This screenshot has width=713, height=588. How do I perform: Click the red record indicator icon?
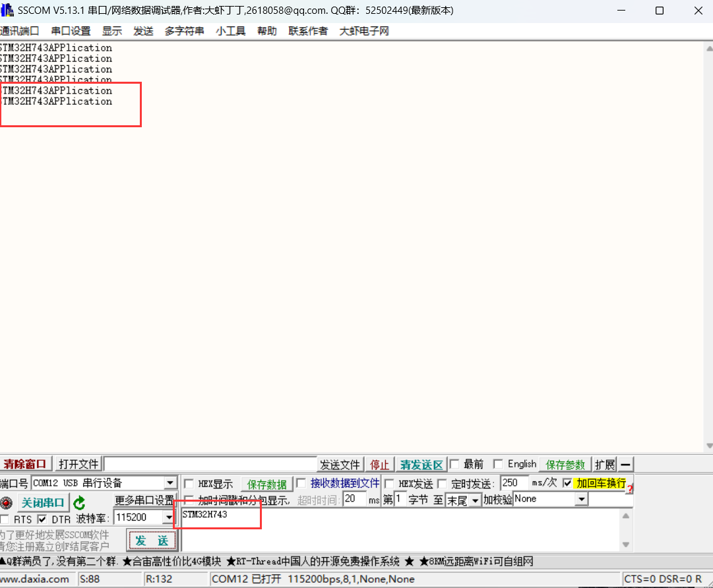7,503
